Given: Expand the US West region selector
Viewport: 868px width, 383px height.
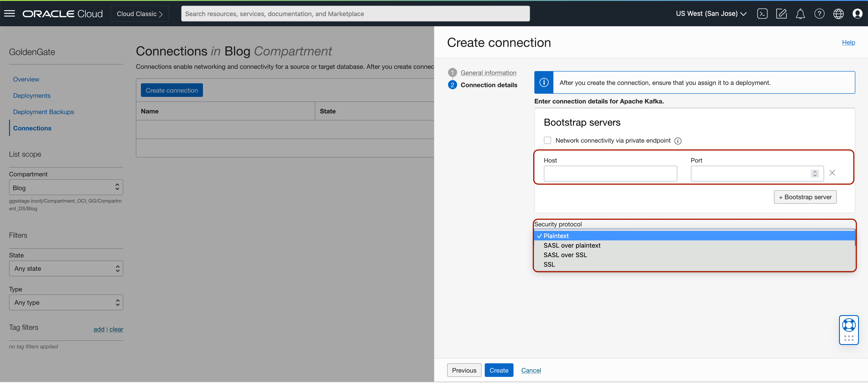Looking at the screenshot, I should (711, 14).
